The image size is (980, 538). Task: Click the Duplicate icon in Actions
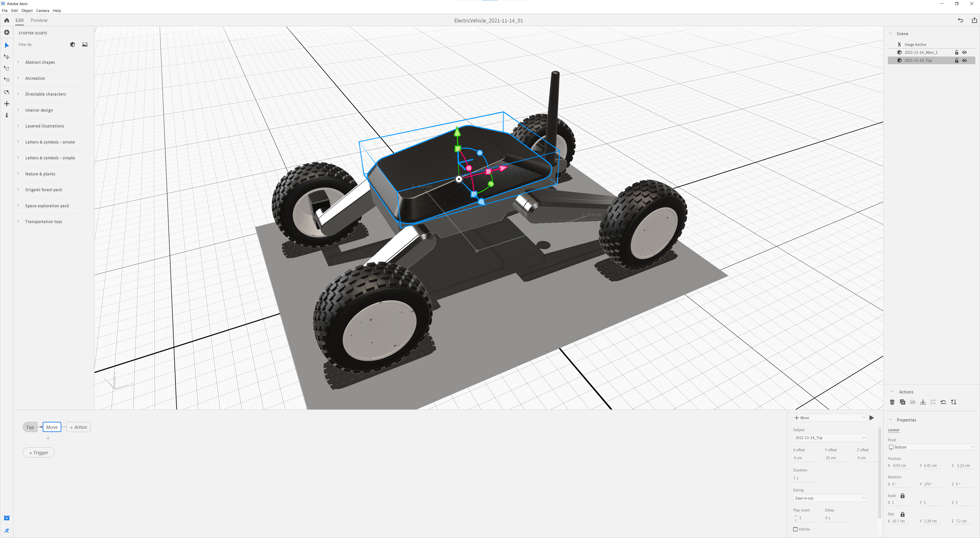(902, 402)
